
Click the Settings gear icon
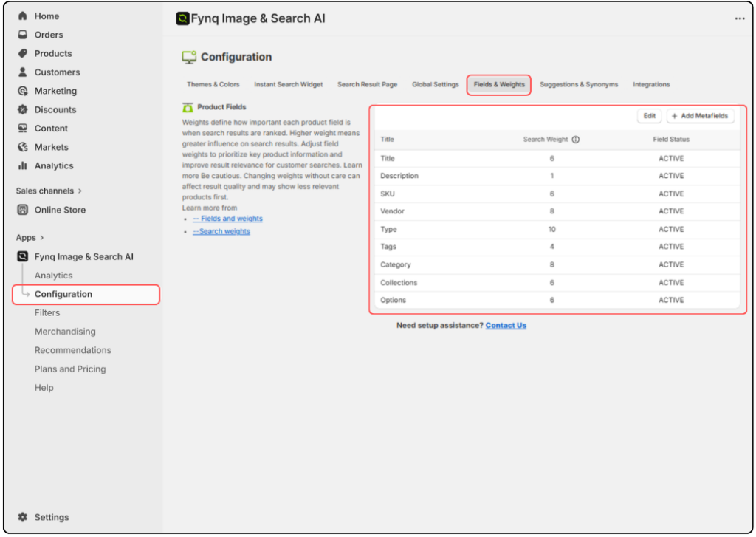[22, 517]
